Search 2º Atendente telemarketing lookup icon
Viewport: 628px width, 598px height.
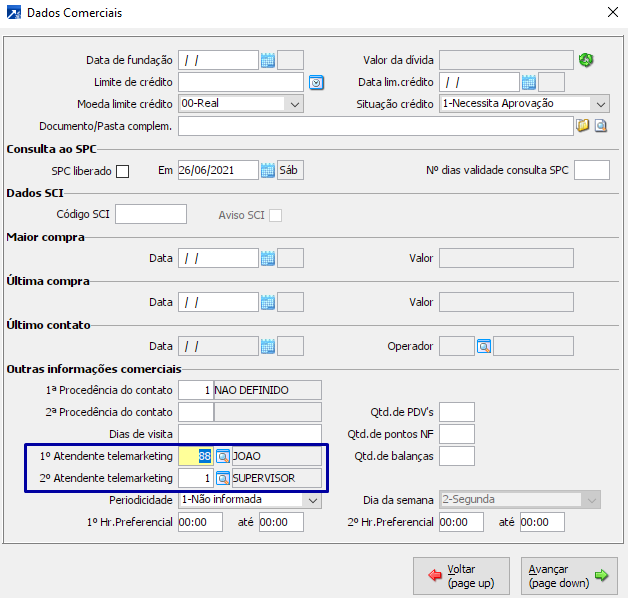pos(223,479)
